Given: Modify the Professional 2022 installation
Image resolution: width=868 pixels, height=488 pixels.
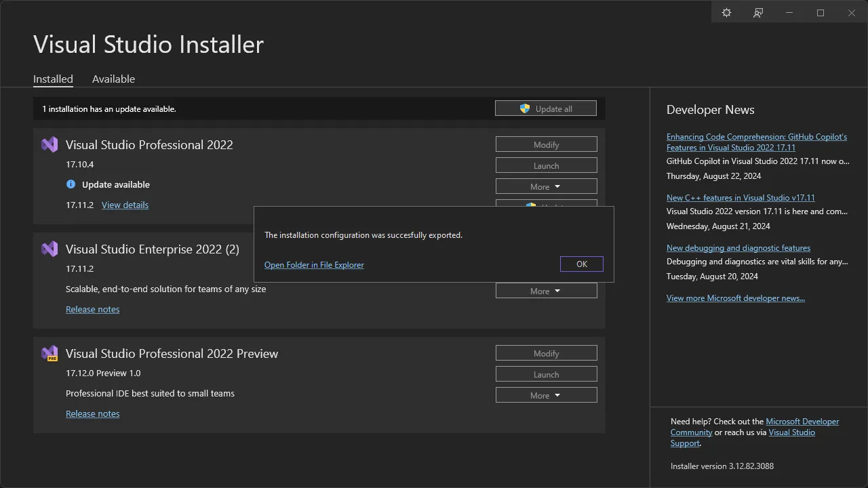Looking at the screenshot, I should pyautogui.click(x=546, y=144).
